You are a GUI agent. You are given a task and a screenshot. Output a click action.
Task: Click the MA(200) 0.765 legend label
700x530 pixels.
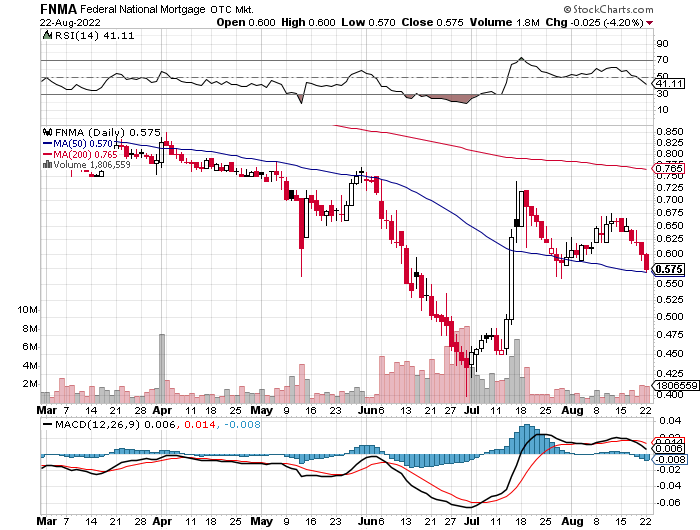[80, 154]
